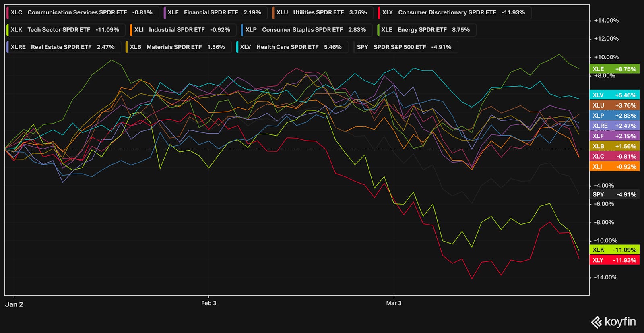The height and width of the screenshot is (333, 644).
Task: Click the -8.00% y-axis label
Action: tap(604, 222)
